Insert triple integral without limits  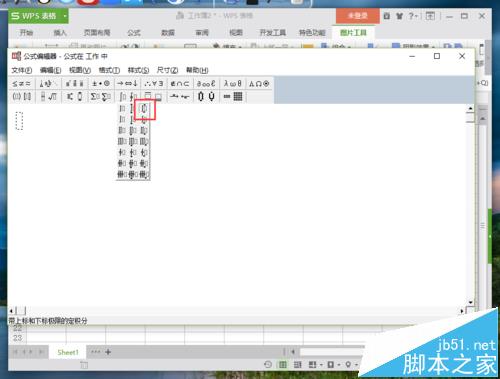(122, 141)
